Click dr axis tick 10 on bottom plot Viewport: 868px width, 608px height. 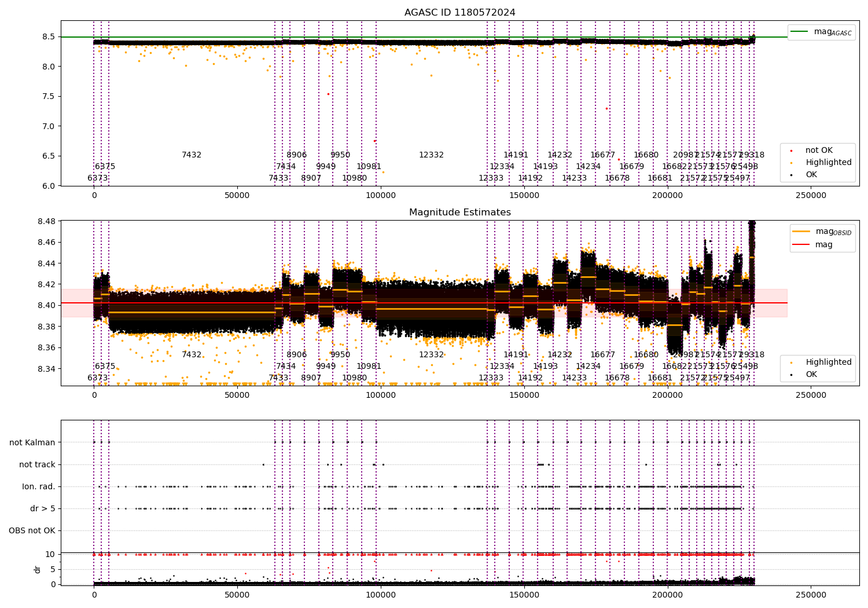point(50,555)
